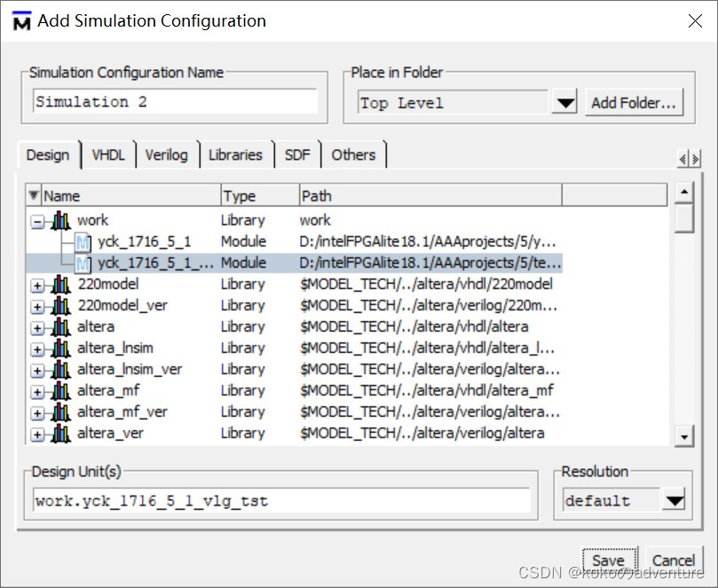
Task: Switch to the Design tab
Action: [48, 155]
